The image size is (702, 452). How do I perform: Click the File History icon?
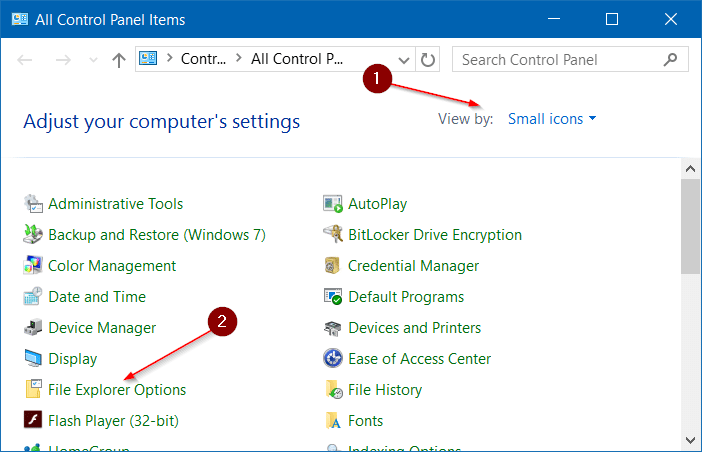coord(333,389)
